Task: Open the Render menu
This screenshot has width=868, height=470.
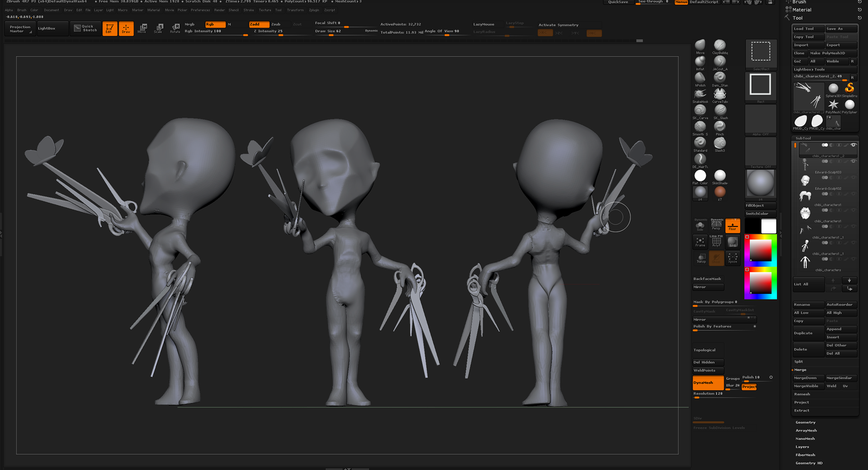Action: (219, 10)
